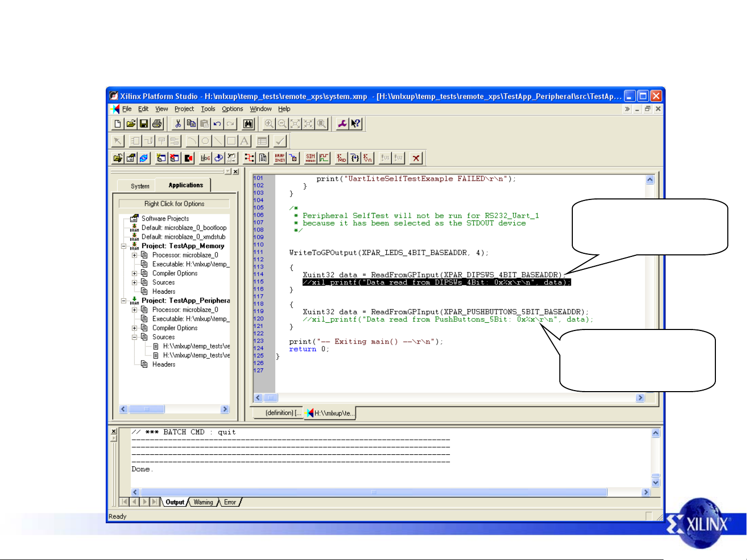
Task: Undo the last edit via toolbar
Action: [217, 124]
